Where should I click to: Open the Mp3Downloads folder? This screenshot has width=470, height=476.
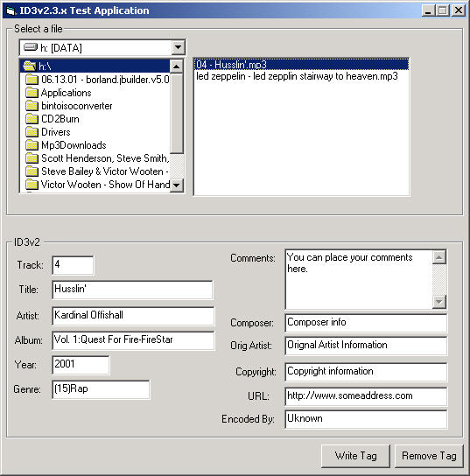(x=74, y=145)
